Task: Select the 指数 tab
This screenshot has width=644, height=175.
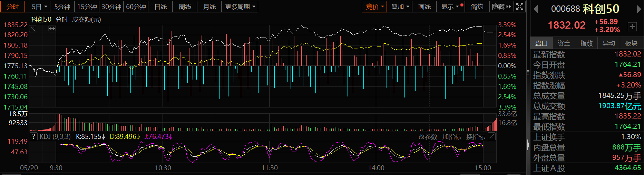Action: [x=586, y=43]
